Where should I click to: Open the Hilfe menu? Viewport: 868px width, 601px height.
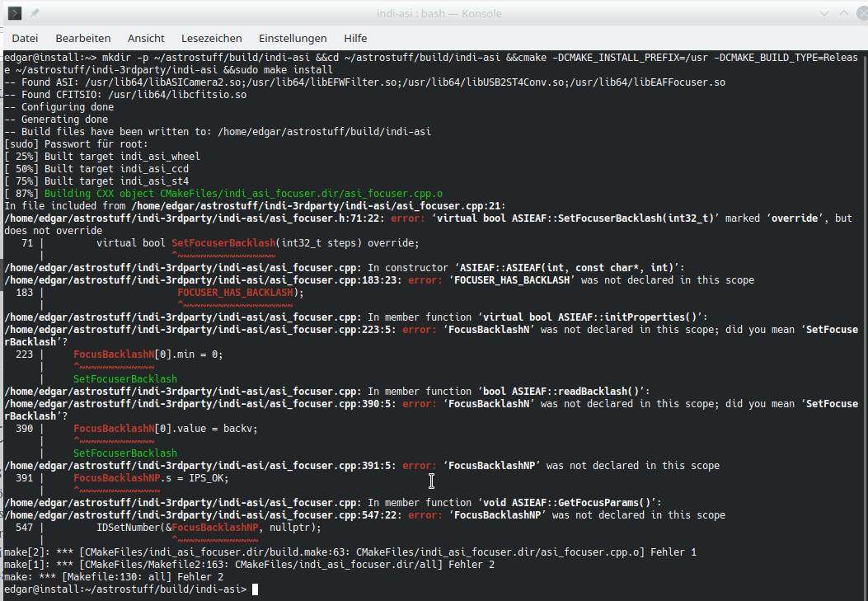click(355, 38)
